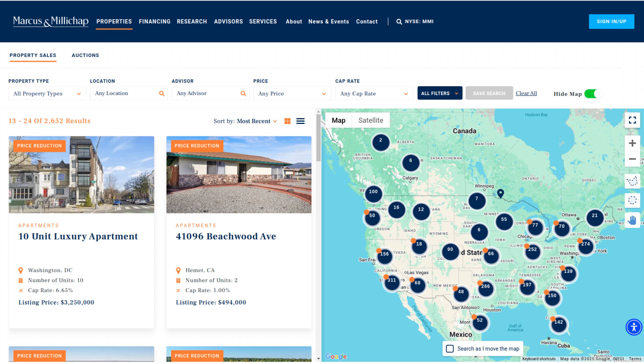
Task: Switch to list view layout icon
Action: coord(300,121)
